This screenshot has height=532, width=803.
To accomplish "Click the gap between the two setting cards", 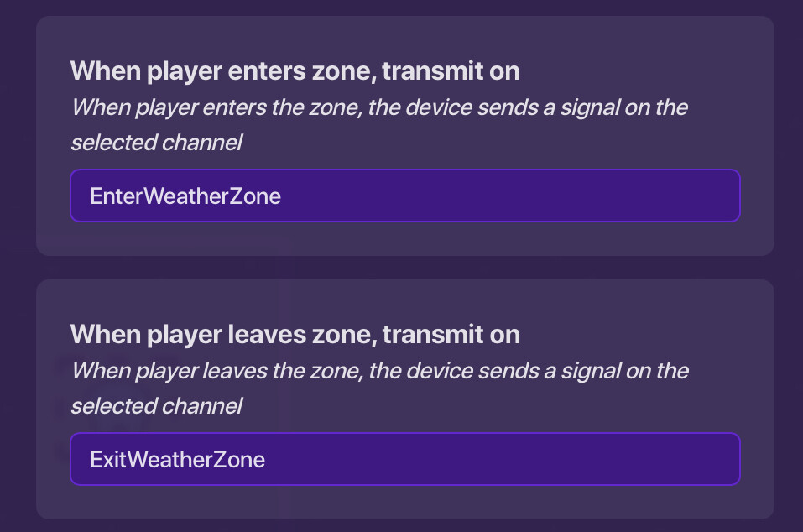I will [404, 268].
